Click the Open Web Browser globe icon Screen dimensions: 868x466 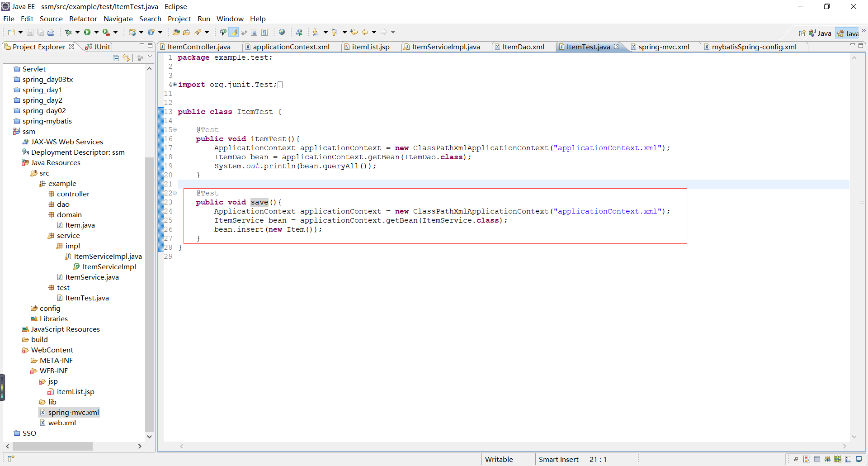tap(282, 32)
